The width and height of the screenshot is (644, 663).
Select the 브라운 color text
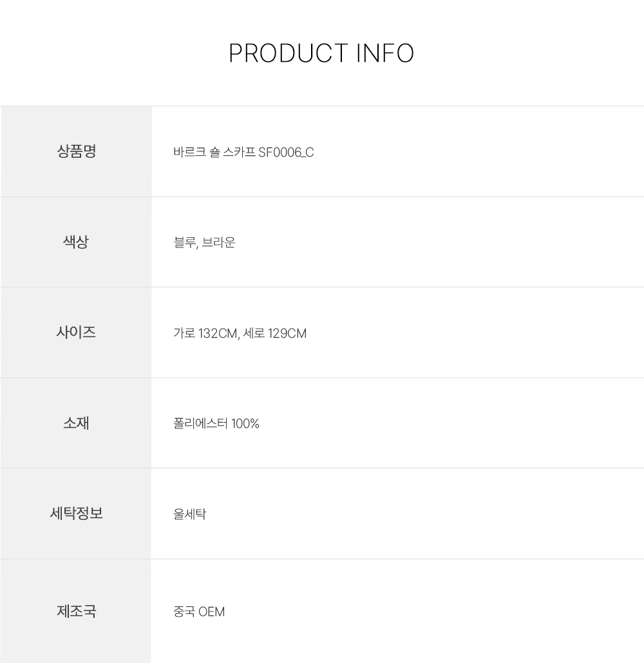218,243
